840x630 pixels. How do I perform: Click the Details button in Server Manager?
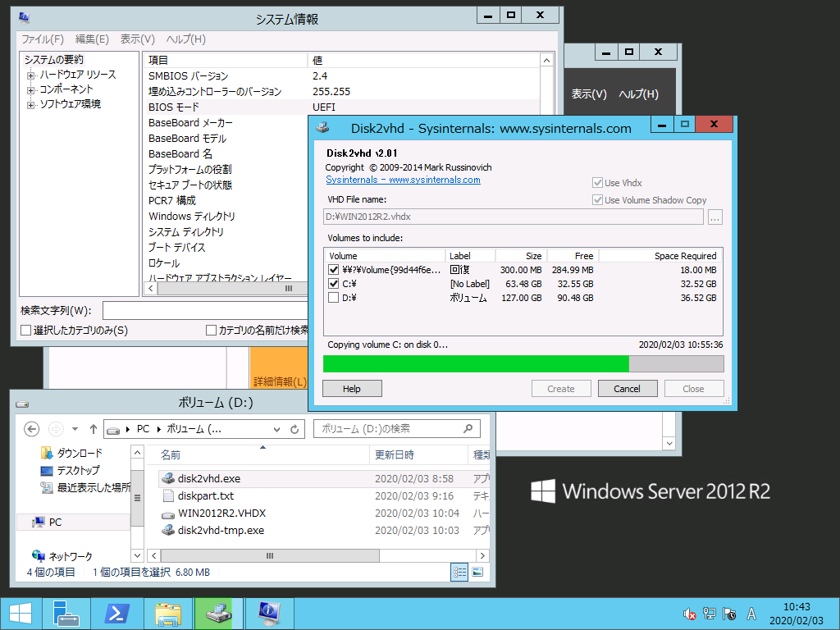click(x=280, y=381)
